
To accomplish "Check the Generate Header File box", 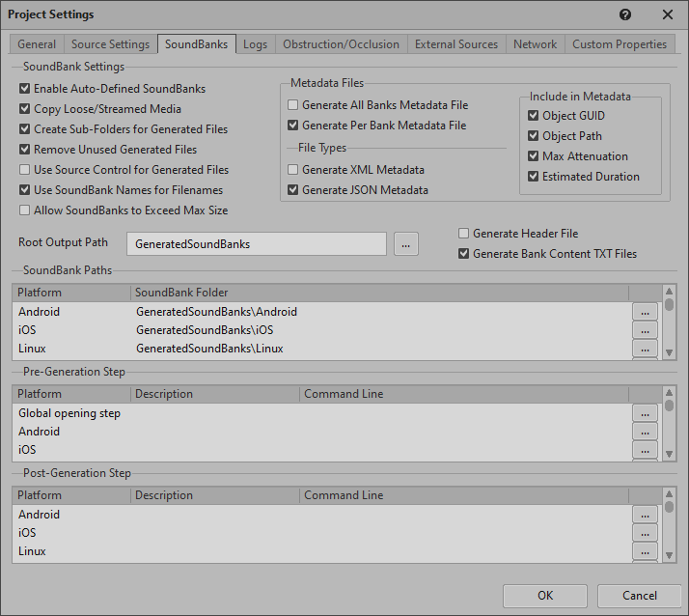I will coord(464,234).
